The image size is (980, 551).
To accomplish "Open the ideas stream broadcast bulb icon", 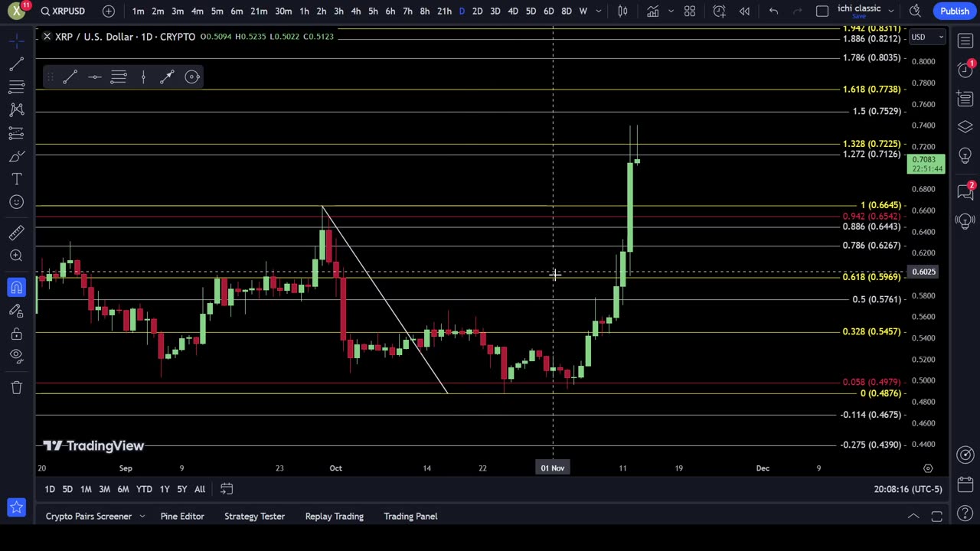I will (x=965, y=221).
